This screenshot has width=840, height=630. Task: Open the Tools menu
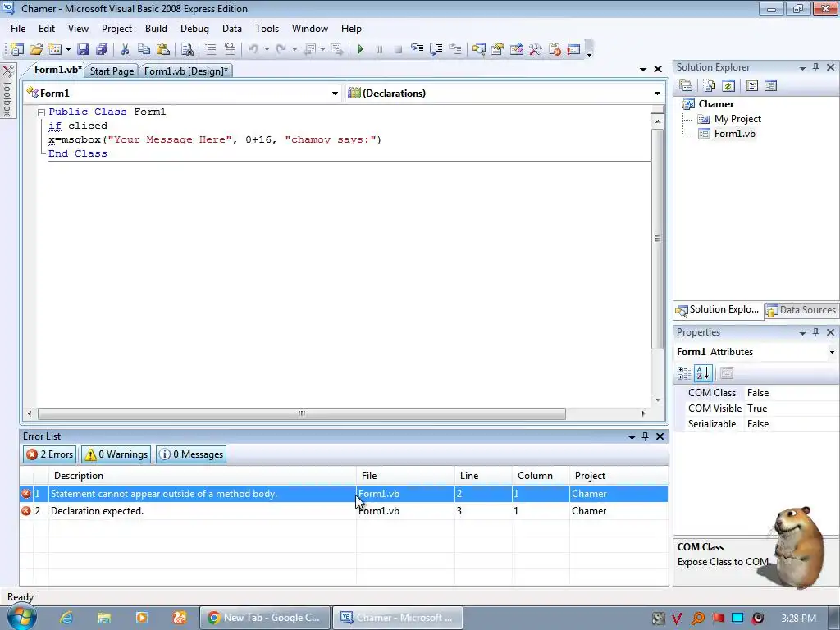(267, 29)
